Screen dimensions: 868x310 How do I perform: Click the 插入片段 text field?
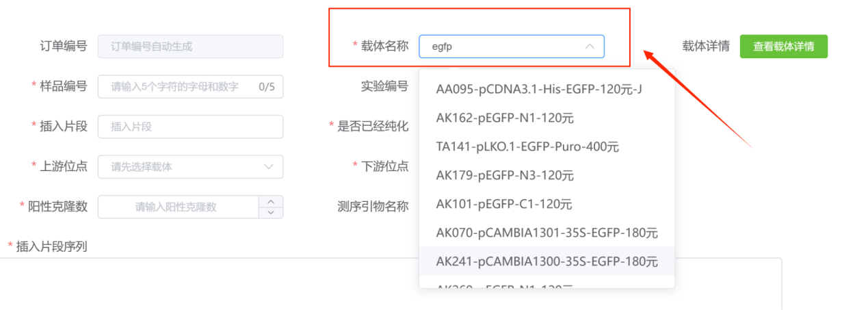click(x=190, y=127)
